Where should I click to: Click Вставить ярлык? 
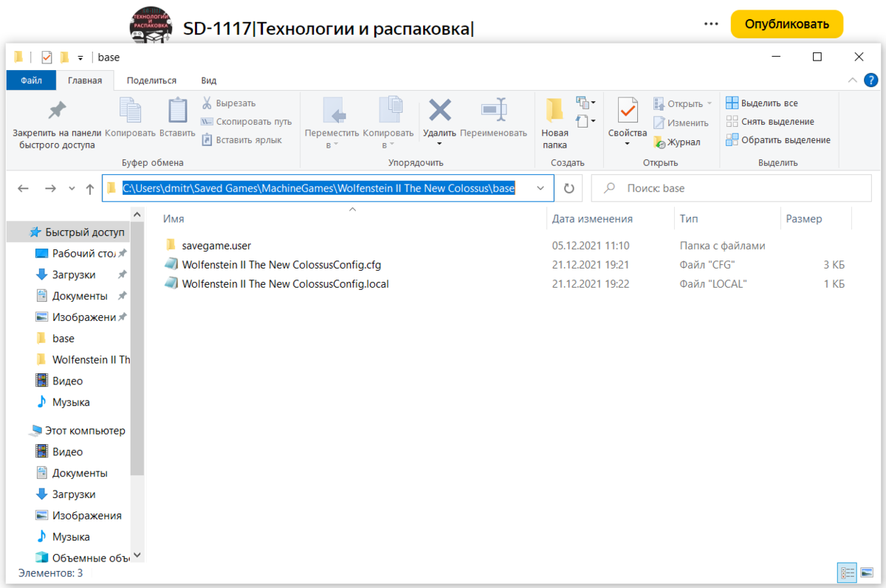click(241, 139)
